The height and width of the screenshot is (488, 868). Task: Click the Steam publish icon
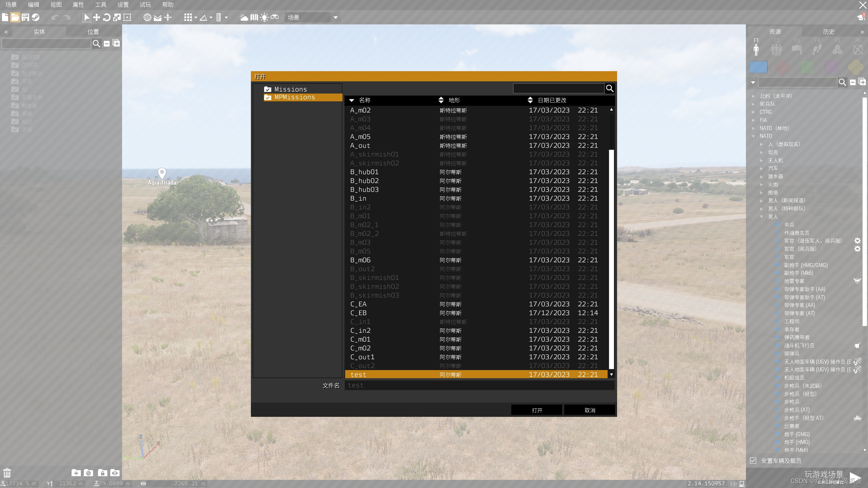pos(36,17)
